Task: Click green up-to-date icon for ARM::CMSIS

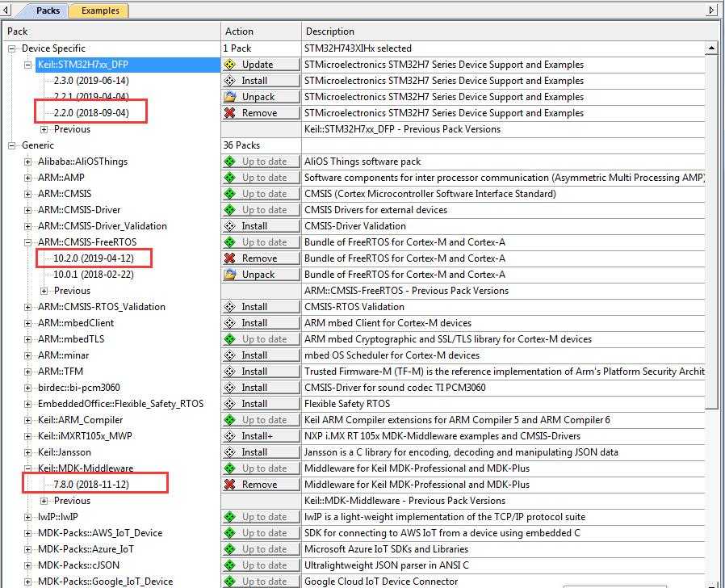Action: click(230, 194)
